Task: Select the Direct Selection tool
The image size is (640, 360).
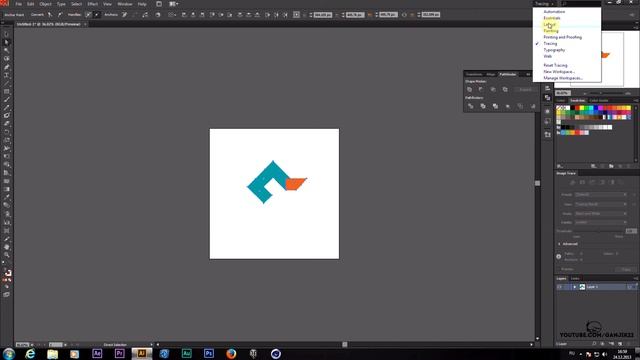Action: (x=7, y=42)
